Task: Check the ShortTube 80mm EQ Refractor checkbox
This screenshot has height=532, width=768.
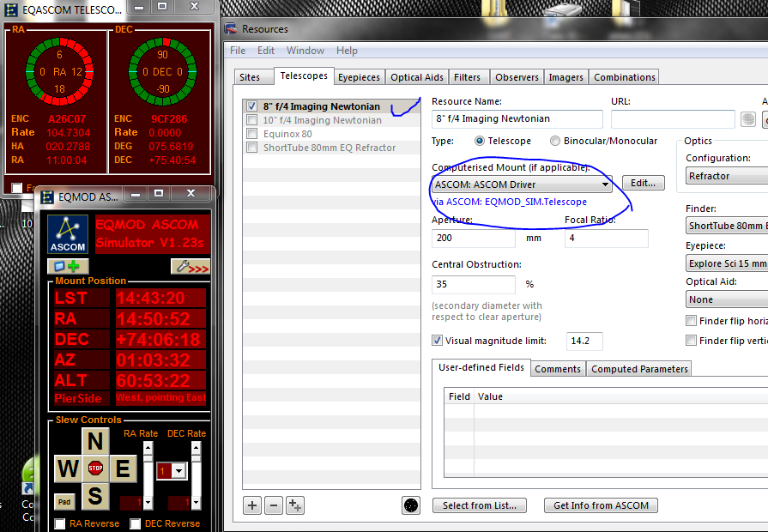Action: click(251, 148)
